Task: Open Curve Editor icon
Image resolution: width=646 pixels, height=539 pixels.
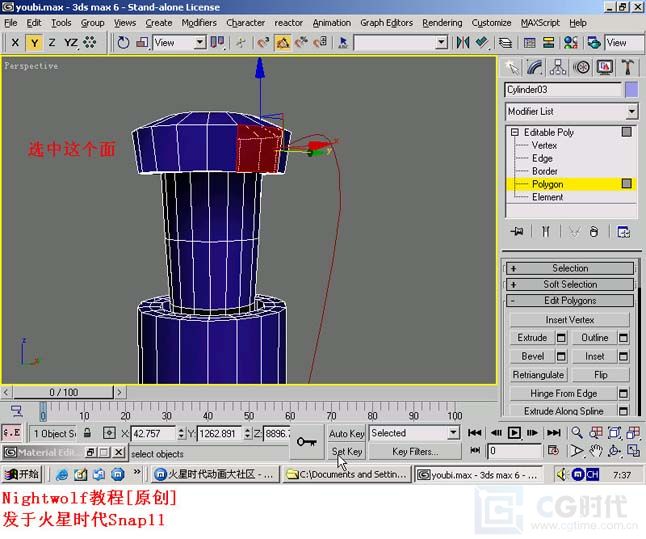Action: 529,42
